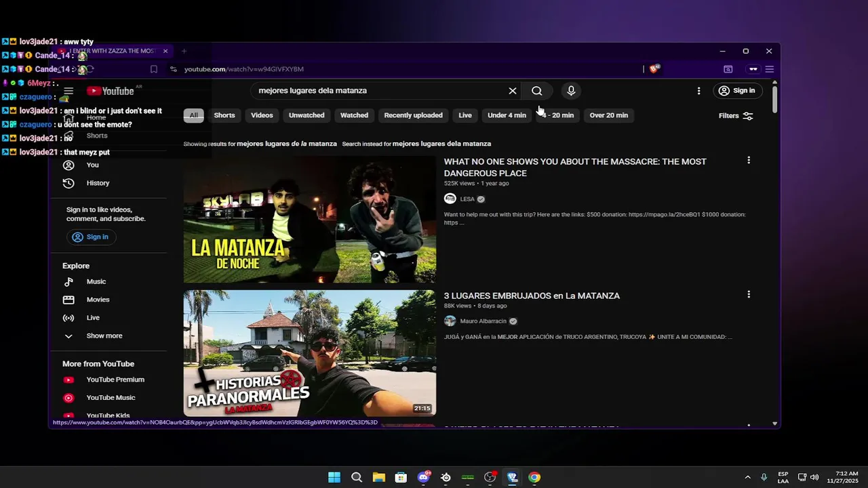
Task: Open YouTube Music link
Action: (x=111, y=398)
